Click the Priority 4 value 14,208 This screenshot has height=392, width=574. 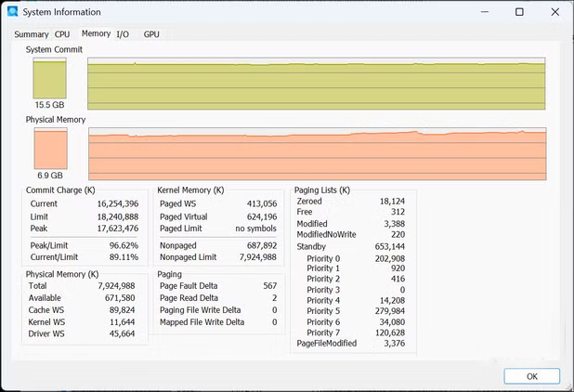[392, 300]
